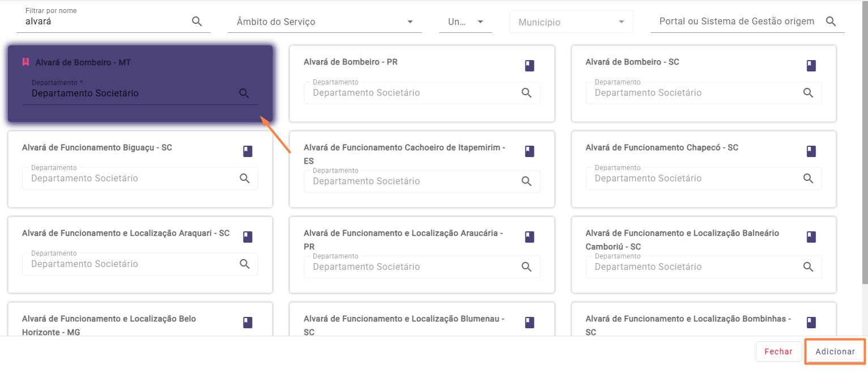Toggle the bookmark on the Alvará de Bombeiro - MT card
The width and height of the screenshot is (868, 381).
point(25,62)
